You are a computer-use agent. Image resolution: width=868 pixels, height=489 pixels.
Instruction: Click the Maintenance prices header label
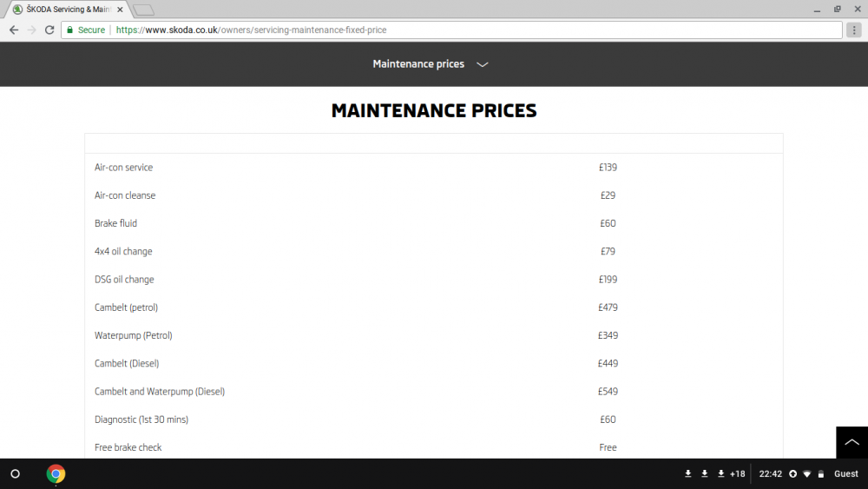(418, 64)
